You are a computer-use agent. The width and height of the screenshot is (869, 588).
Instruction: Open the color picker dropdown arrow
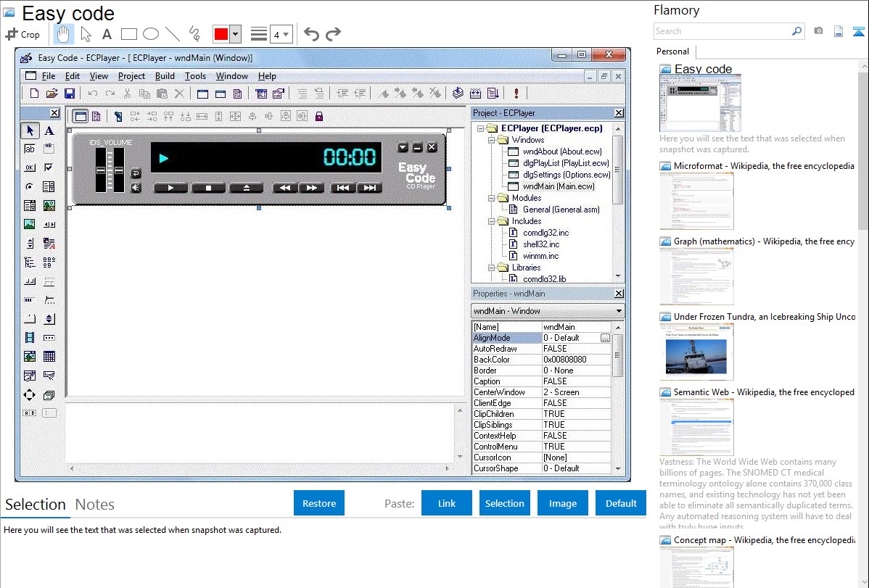pos(235,34)
